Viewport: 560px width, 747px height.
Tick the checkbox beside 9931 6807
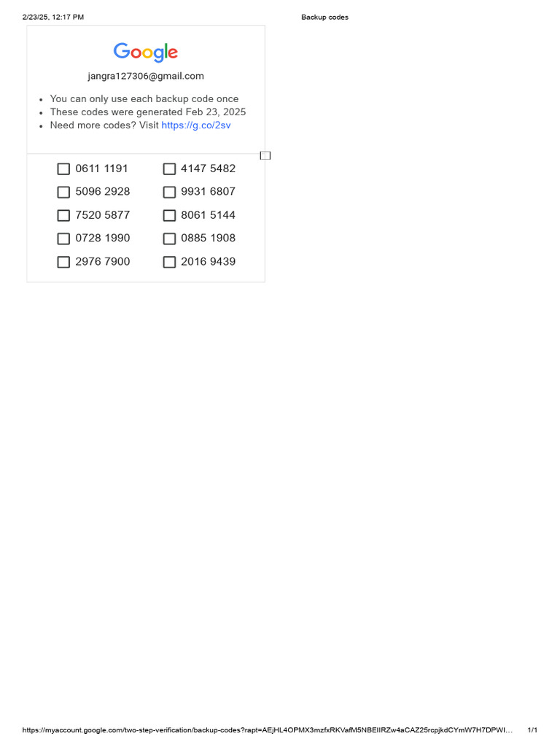coord(169,193)
